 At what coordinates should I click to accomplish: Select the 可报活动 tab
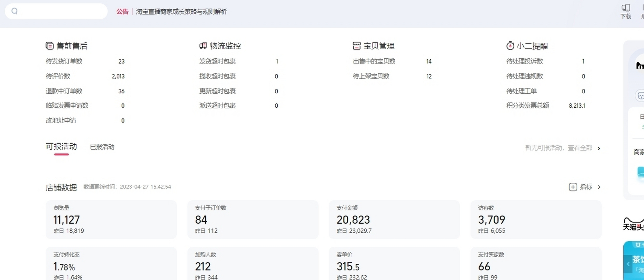coord(61,147)
